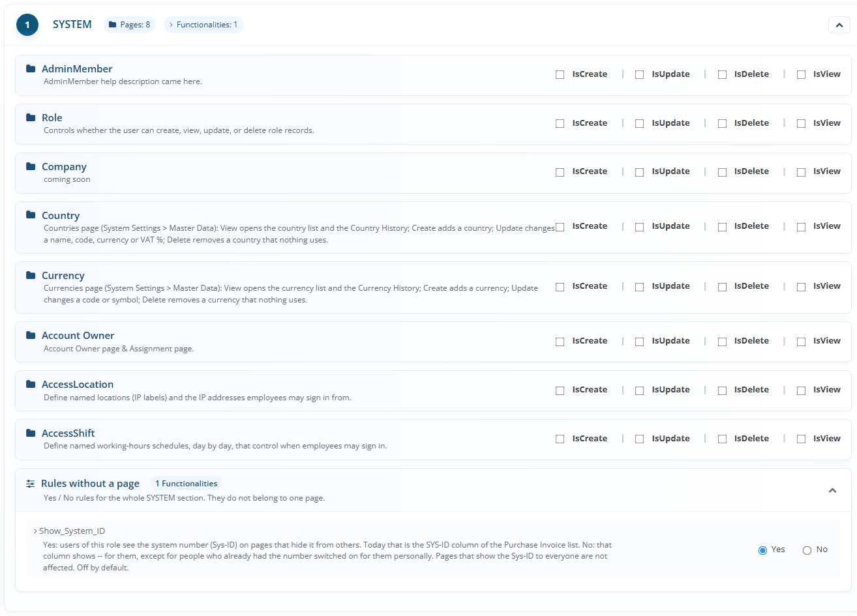This screenshot has height=616, width=857.
Task: Click the AdminMember folder icon
Action: coord(31,68)
